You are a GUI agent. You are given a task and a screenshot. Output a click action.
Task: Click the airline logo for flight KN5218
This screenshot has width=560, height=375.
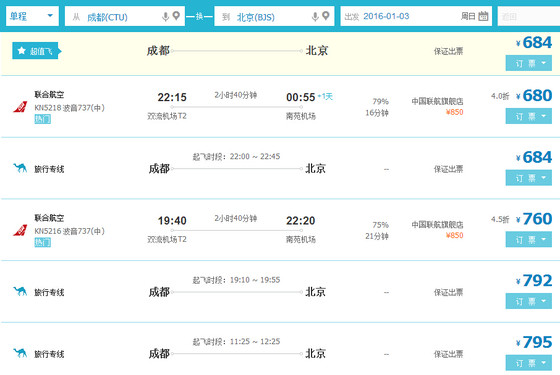pyautogui.click(x=20, y=107)
